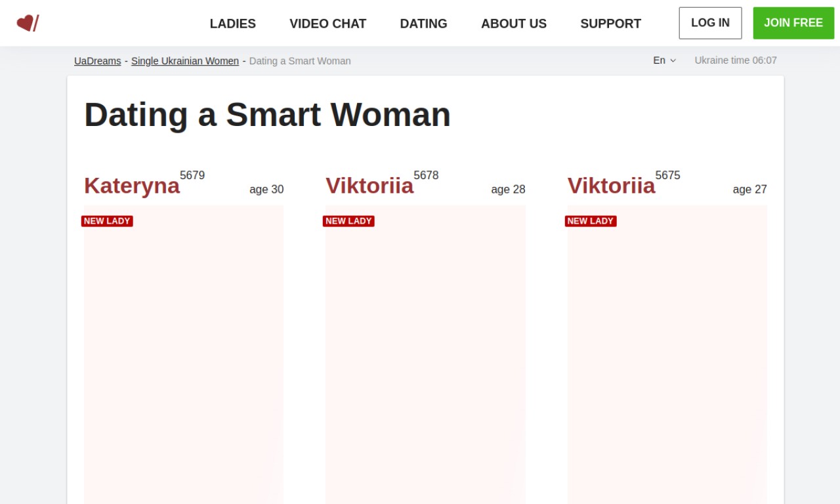Click Kateryna's profile photo
This screenshot has width=840, height=504.
[x=184, y=354]
